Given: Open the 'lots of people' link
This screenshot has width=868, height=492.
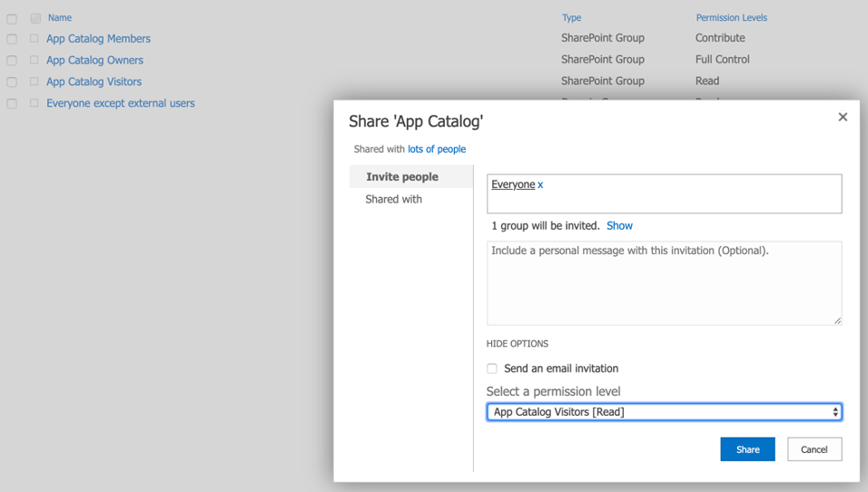Looking at the screenshot, I should click(437, 149).
